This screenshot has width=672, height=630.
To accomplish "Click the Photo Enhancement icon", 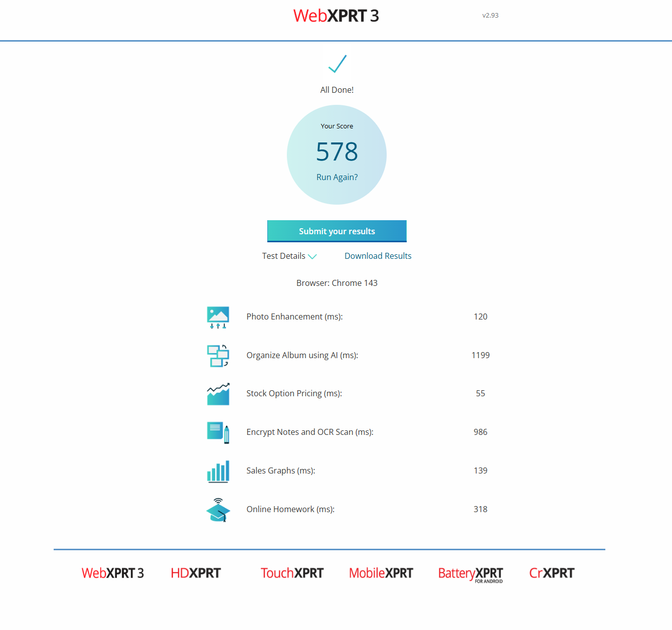I will [218, 318].
